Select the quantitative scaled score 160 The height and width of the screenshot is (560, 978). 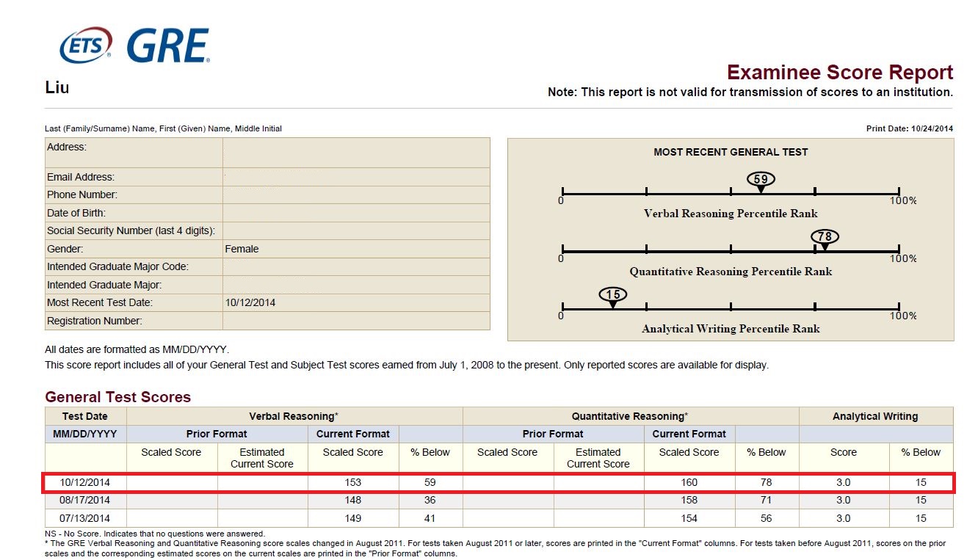[x=689, y=482]
